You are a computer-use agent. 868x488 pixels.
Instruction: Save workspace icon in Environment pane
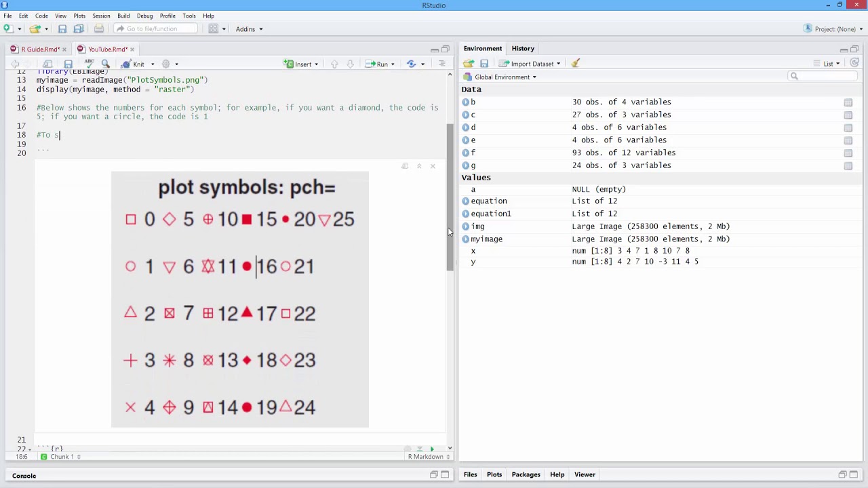(x=484, y=64)
